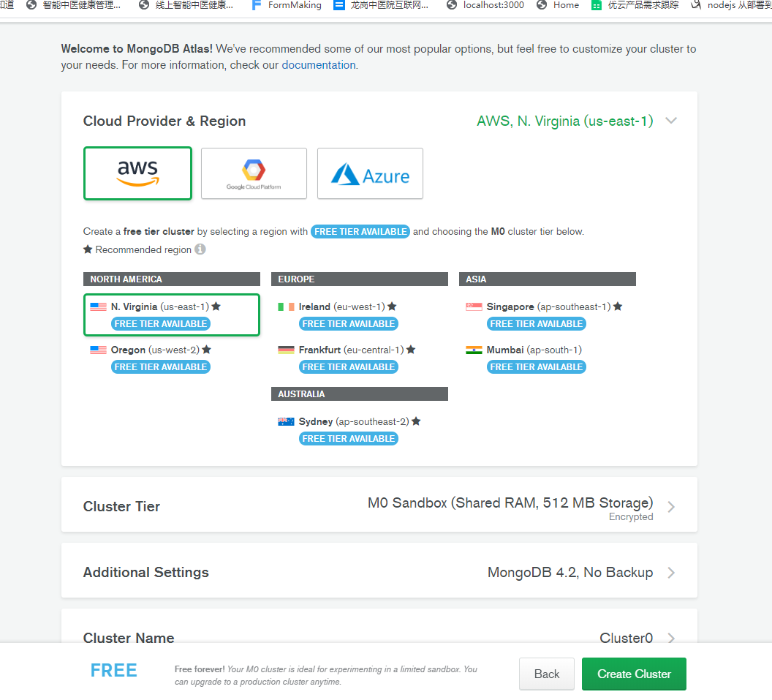
Task: Open the Home bookmark
Action: [558, 5]
